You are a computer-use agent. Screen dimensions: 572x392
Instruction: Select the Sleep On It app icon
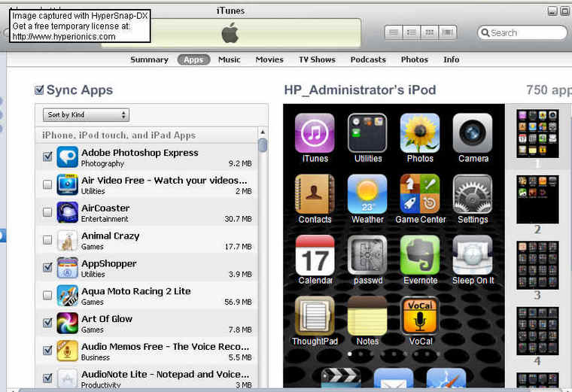(x=473, y=255)
